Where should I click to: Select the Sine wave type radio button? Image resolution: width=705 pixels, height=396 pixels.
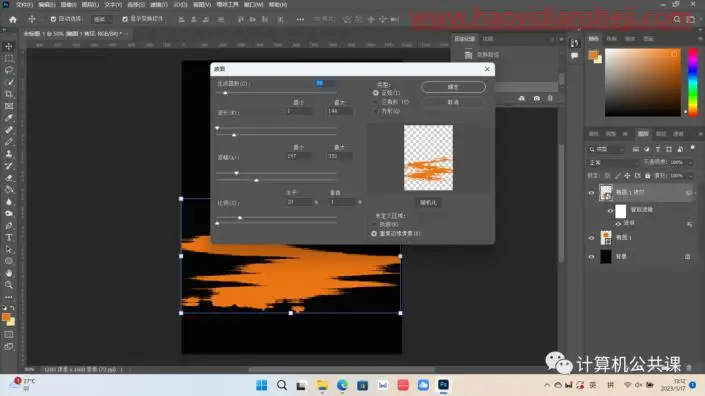coord(376,93)
